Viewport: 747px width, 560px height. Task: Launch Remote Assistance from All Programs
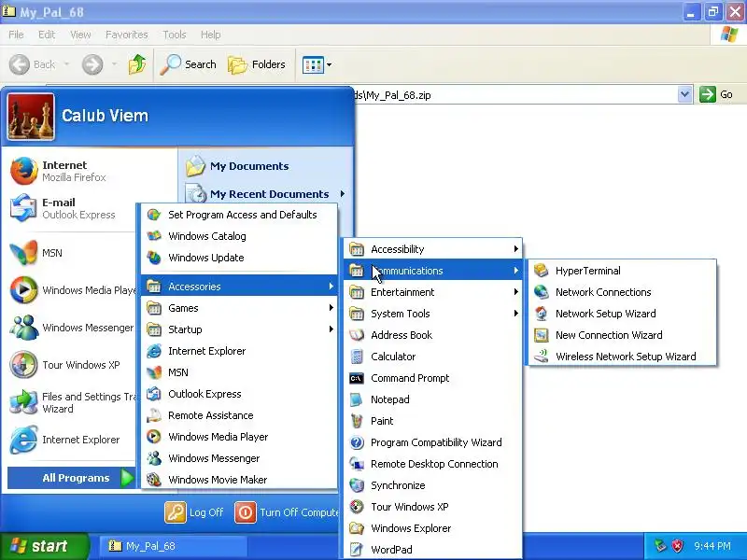point(239,415)
